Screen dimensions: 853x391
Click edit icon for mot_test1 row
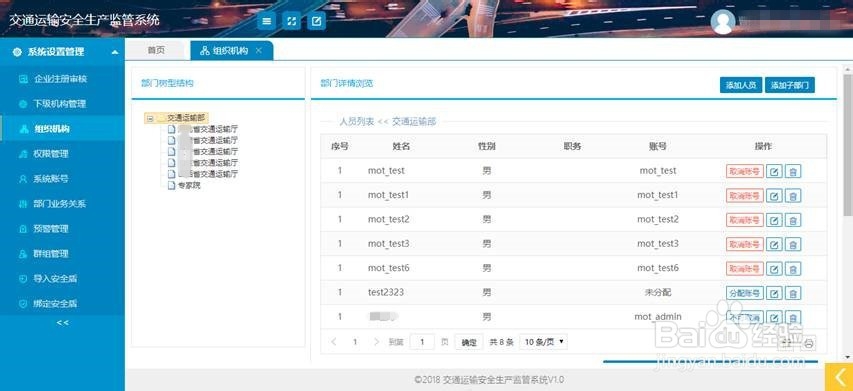[x=774, y=196]
